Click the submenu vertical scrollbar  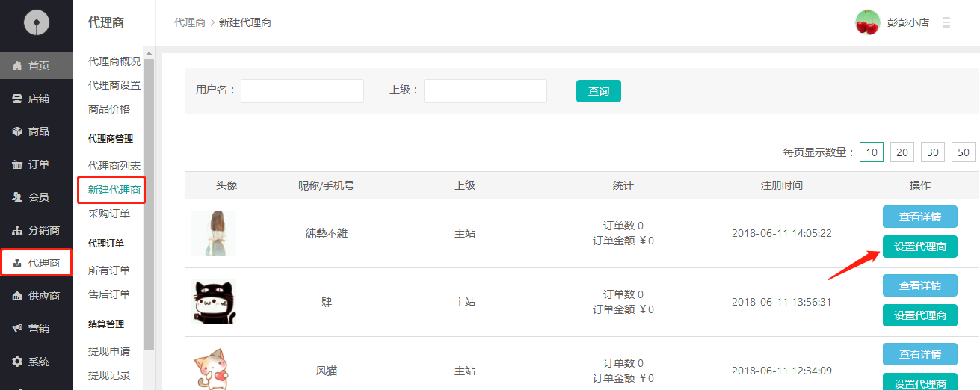pos(149,202)
